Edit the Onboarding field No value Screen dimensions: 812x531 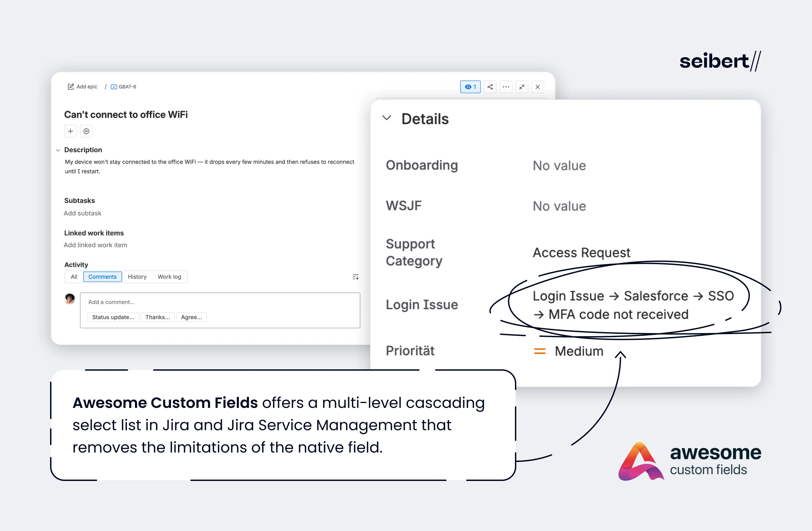559,166
